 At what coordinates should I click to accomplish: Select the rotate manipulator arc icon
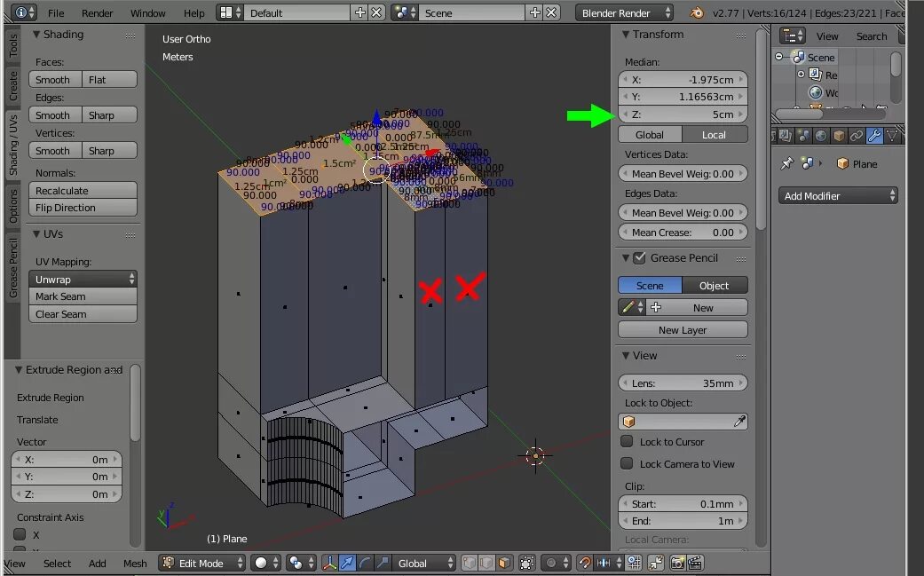click(365, 563)
